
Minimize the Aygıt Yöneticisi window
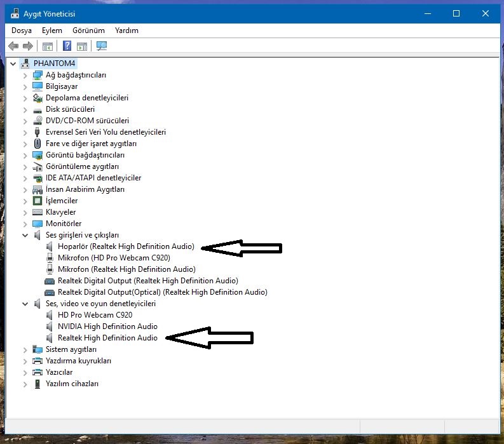coord(428,13)
